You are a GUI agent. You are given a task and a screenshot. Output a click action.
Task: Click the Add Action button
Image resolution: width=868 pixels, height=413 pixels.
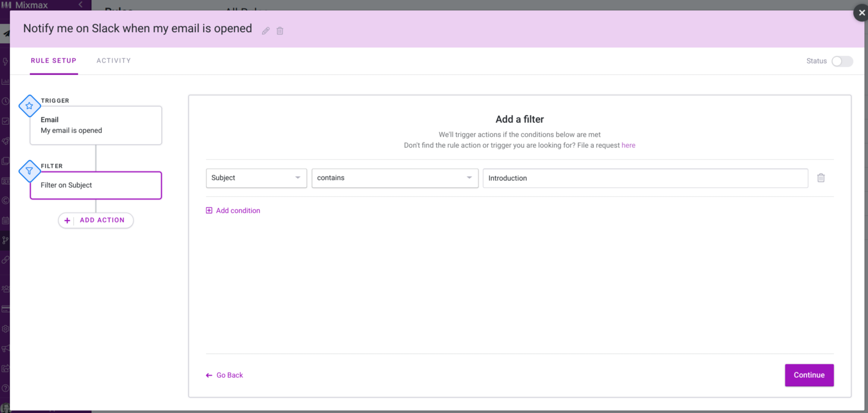click(96, 220)
